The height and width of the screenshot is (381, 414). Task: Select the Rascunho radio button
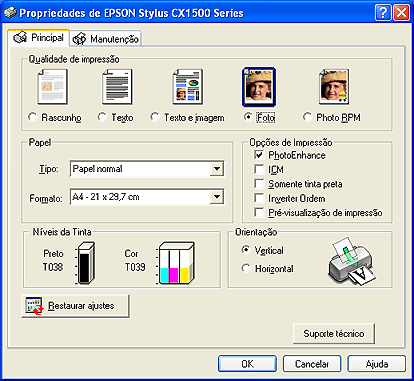pyautogui.click(x=32, y=117)
